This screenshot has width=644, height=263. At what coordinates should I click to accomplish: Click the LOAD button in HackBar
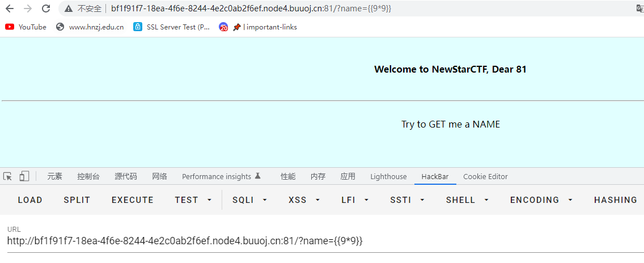[x=30, y=200]
